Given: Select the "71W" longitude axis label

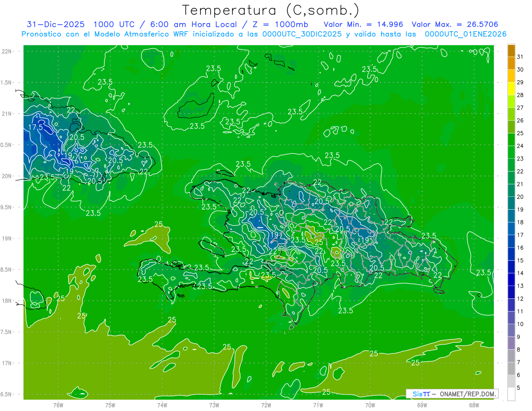Looking at the screenshot, I should [x=318, y=405].
